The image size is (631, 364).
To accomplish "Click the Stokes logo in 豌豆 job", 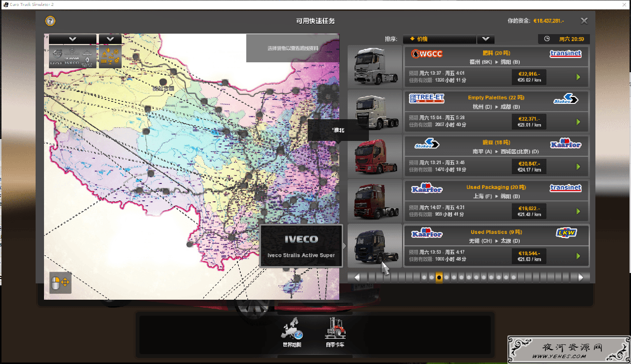I will tap(427, 143).
